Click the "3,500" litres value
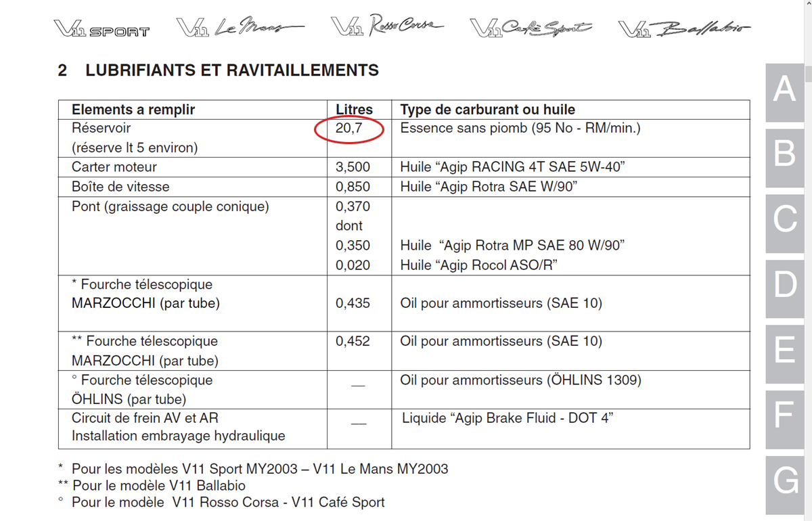 click(x=353, y=167)
